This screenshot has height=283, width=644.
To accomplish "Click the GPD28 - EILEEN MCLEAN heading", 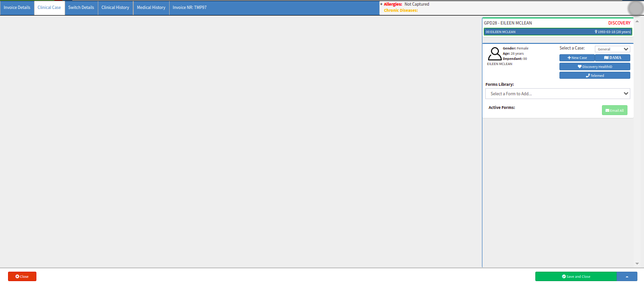I will point(508,23).
